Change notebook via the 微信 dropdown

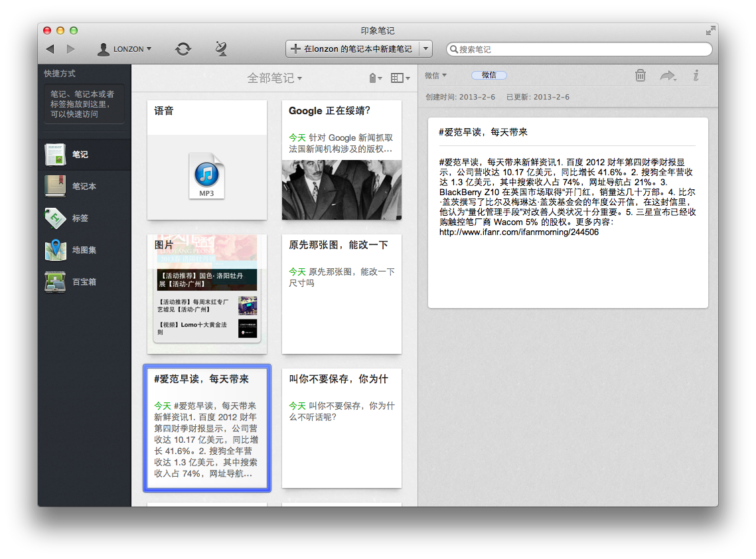pyautogui.click(x=435, y=76)
